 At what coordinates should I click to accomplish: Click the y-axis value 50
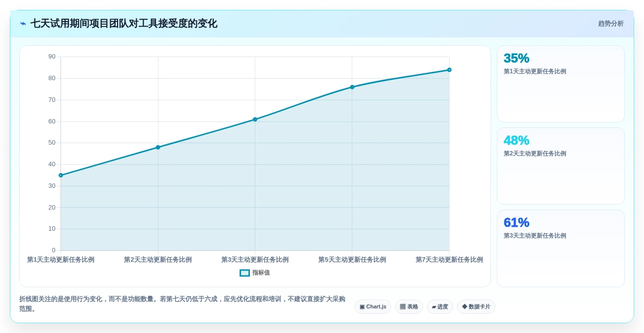coord(52,143)
